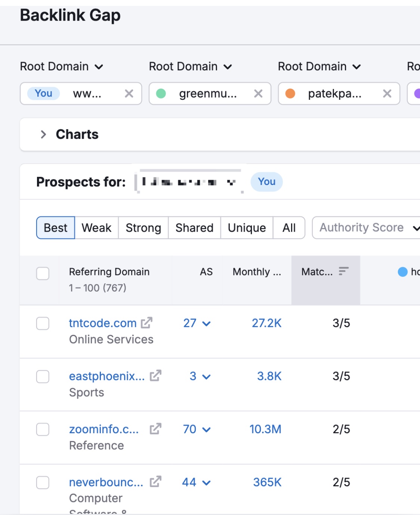Select the All filter tab

click(x=289, y=227)
